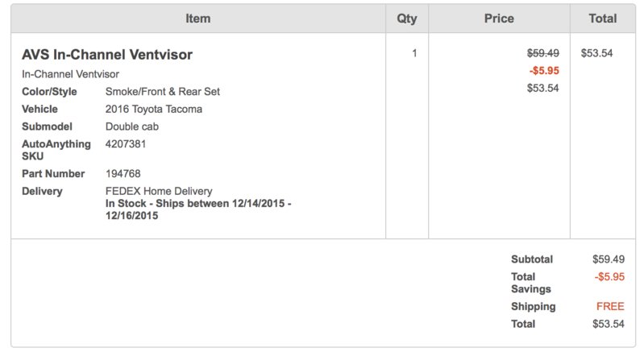Select the quantity value 1
Viewport: 644px width, 352px height.
pyautogui.click(x=414, y=53)
